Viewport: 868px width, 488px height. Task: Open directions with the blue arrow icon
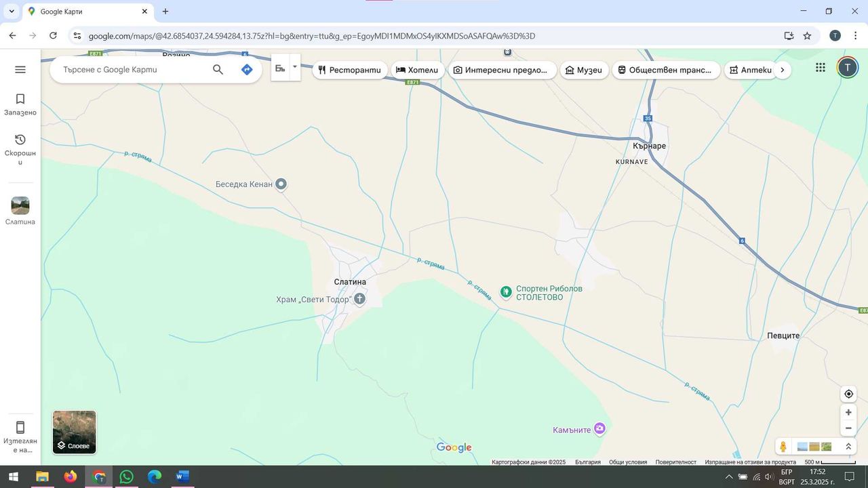point(247,69)
